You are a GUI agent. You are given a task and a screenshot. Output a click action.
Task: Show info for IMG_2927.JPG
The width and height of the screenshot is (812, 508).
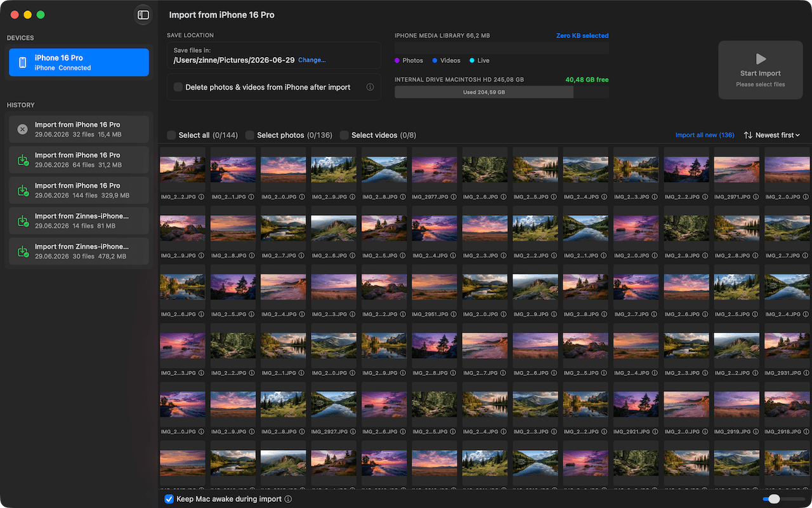click(x=352, y=432)
